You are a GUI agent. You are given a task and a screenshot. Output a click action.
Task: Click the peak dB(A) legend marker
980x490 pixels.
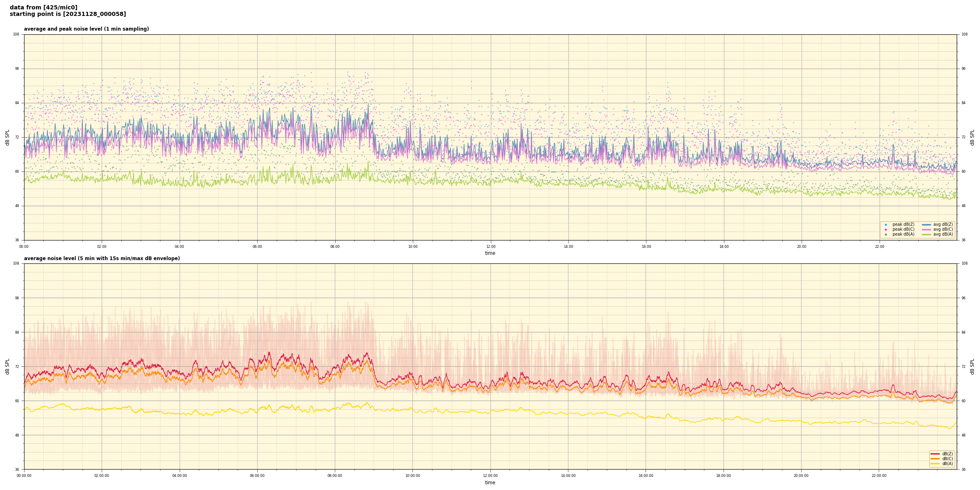click(x=886, y=234)
